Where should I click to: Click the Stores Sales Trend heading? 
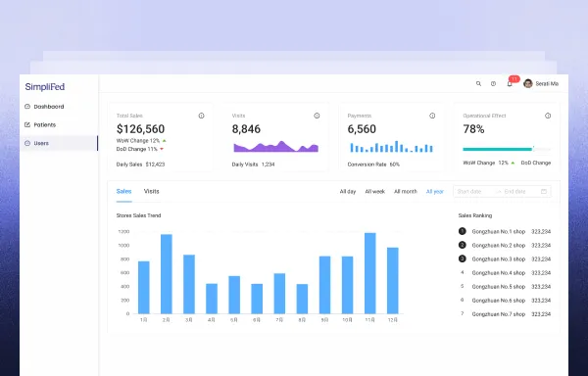click(x=139, y=215)
